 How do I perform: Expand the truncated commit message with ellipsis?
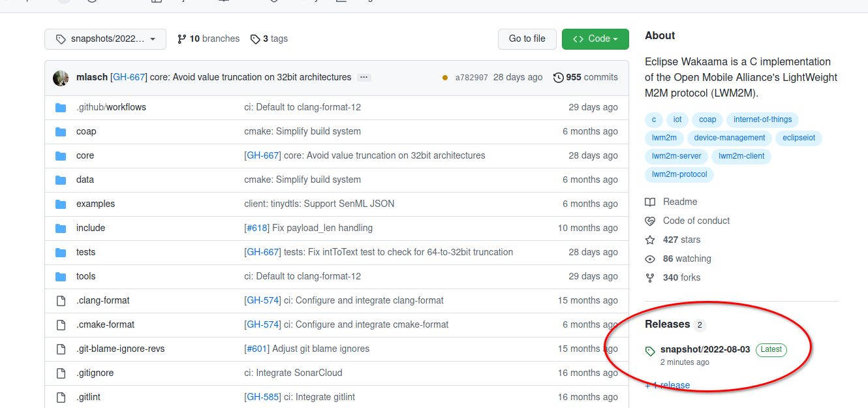coord(364,77)
